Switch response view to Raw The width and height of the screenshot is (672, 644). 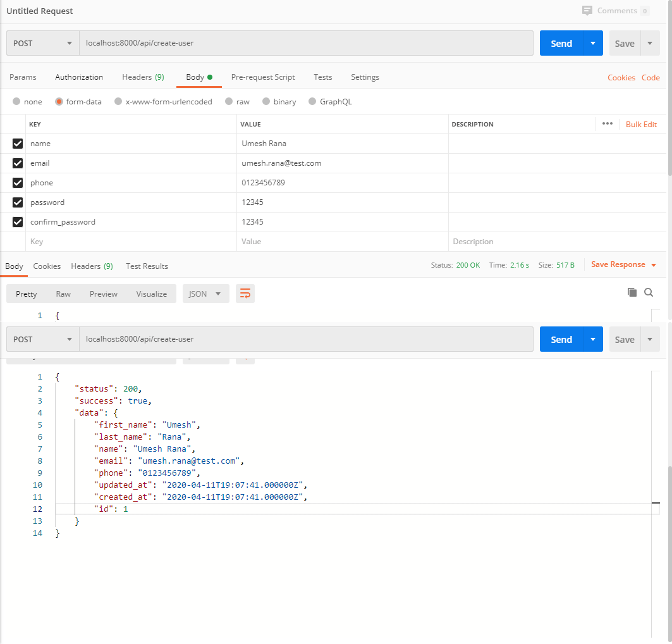pyautogui.click(x=63, y=294)
